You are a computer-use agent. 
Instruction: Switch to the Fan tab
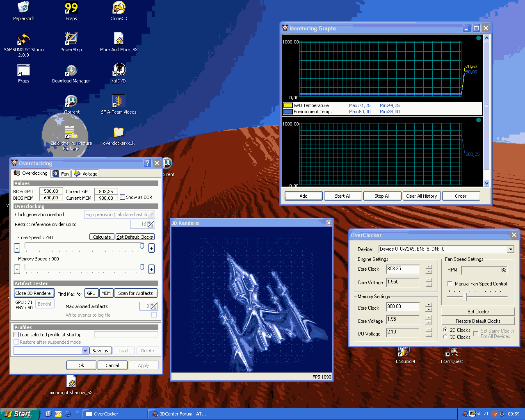click(x=61, y=174)
